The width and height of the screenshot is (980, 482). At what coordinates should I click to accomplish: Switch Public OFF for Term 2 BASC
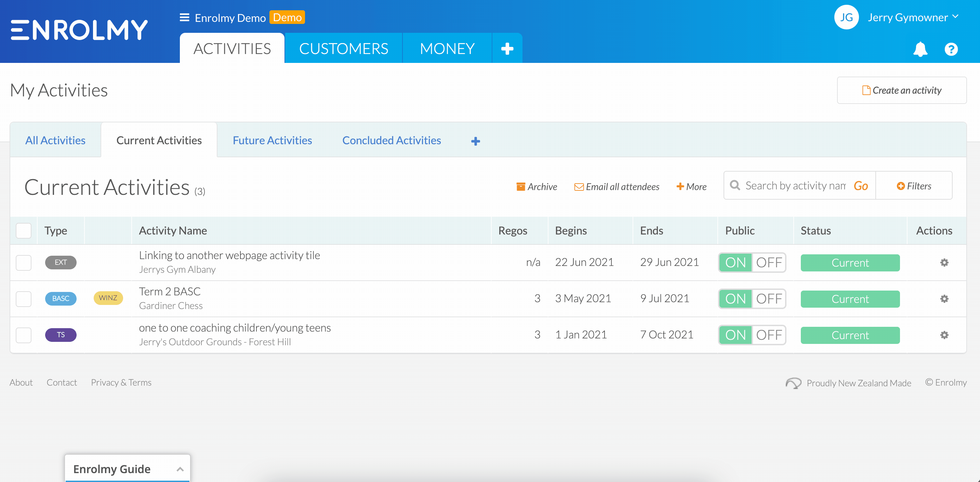click(769, 299)
